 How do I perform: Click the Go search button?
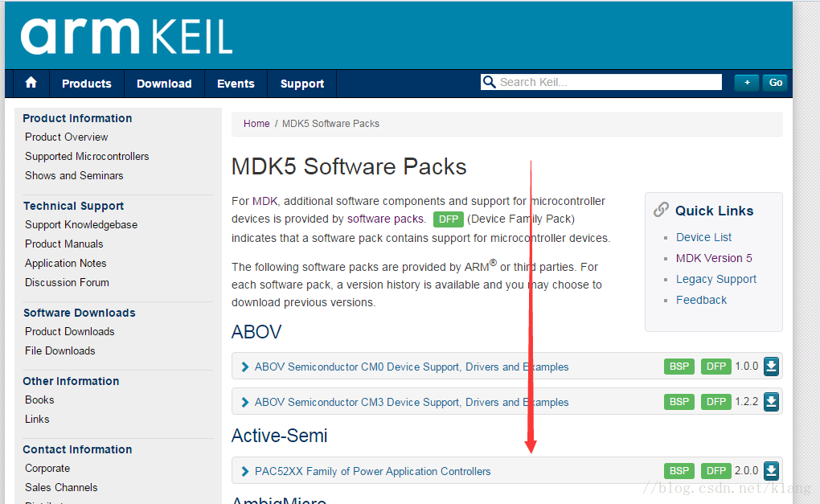[776, 83]
